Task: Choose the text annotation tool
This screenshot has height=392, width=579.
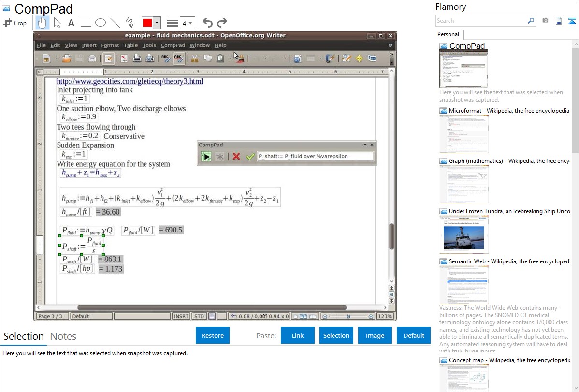Action: tap(71, 23)
